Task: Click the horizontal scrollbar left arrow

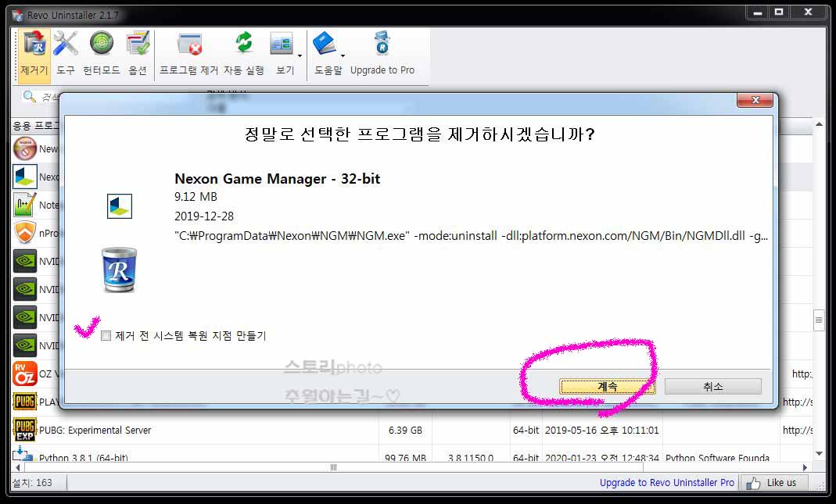Action: [17, 468]
